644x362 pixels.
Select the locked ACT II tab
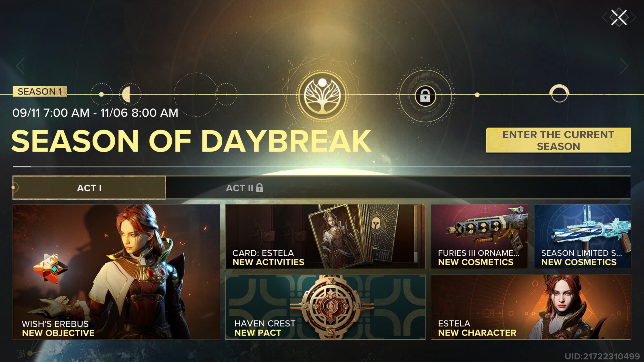[x=244, y=188]
